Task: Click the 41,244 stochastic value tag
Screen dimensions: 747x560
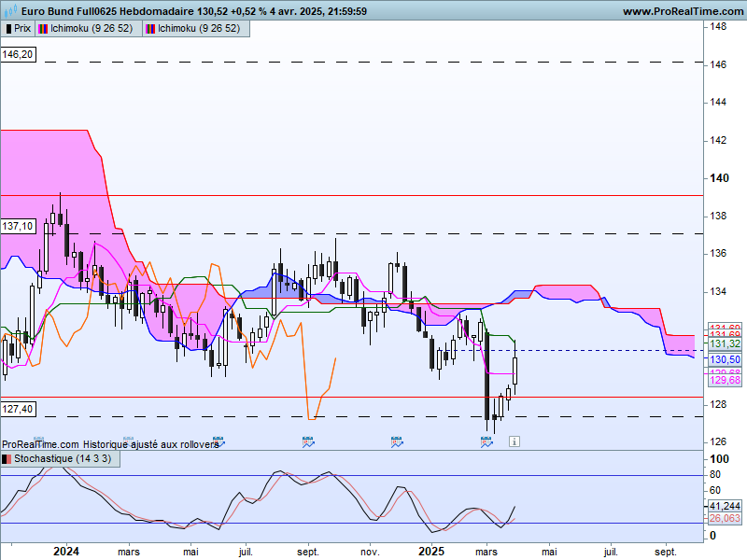Action: [x=725, y=506]
